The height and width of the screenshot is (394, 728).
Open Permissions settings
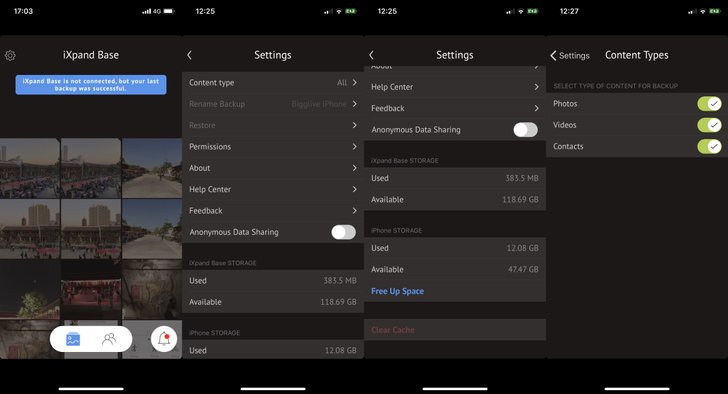(x=273, y=147)
